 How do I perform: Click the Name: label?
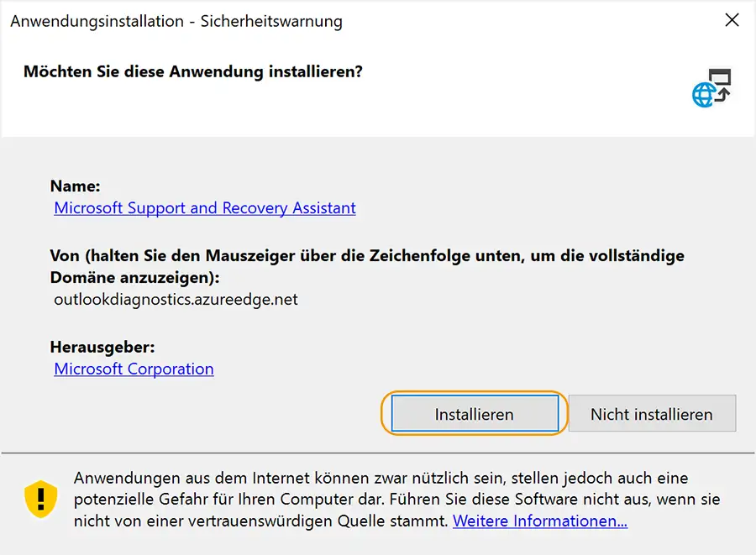(76, 186)
